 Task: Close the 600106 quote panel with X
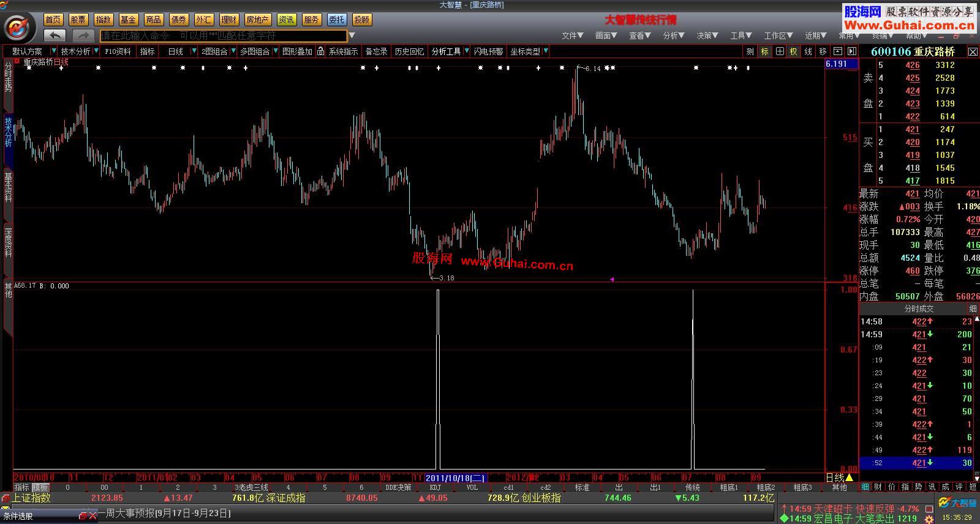click(973, 52)
